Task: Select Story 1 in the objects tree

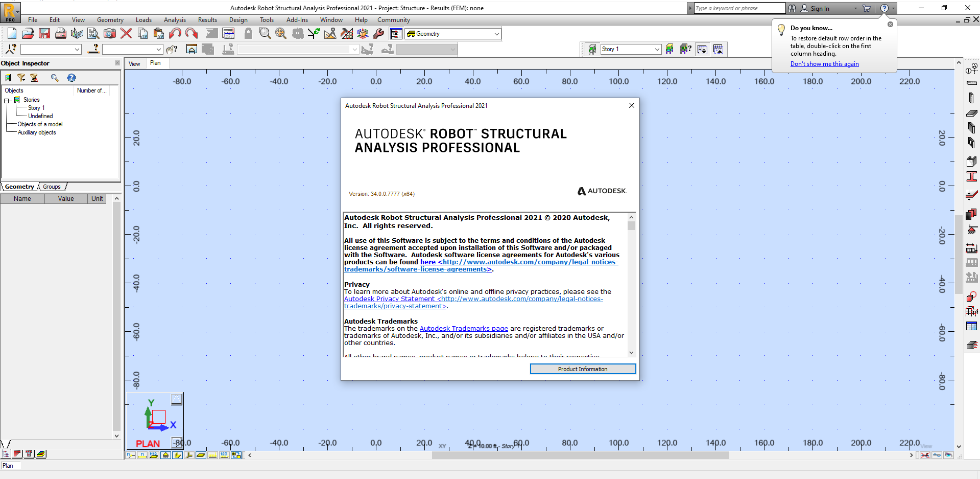Action: click(36, 108)
